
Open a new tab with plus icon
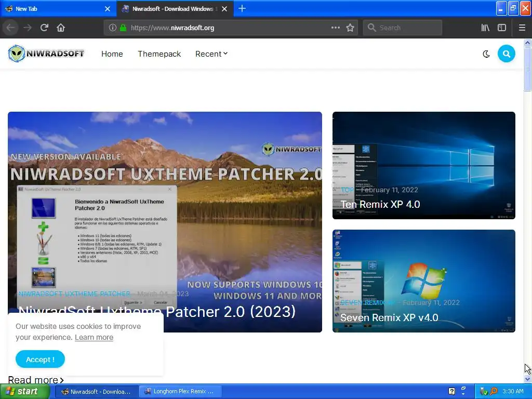(242, 8)
